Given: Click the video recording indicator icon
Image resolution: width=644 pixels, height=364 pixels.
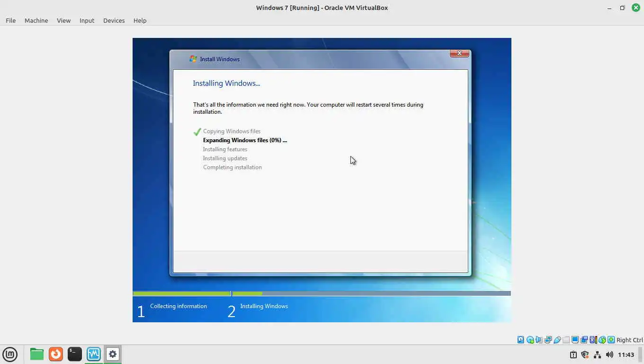Looking at the screenshot, I should pos(584,340).
